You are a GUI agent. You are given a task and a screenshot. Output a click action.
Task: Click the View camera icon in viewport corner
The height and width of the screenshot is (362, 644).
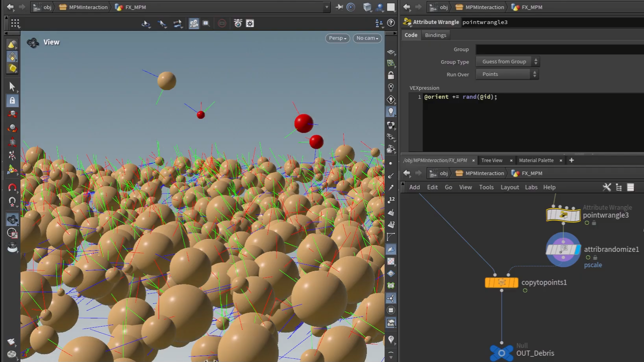click(33, 42)
